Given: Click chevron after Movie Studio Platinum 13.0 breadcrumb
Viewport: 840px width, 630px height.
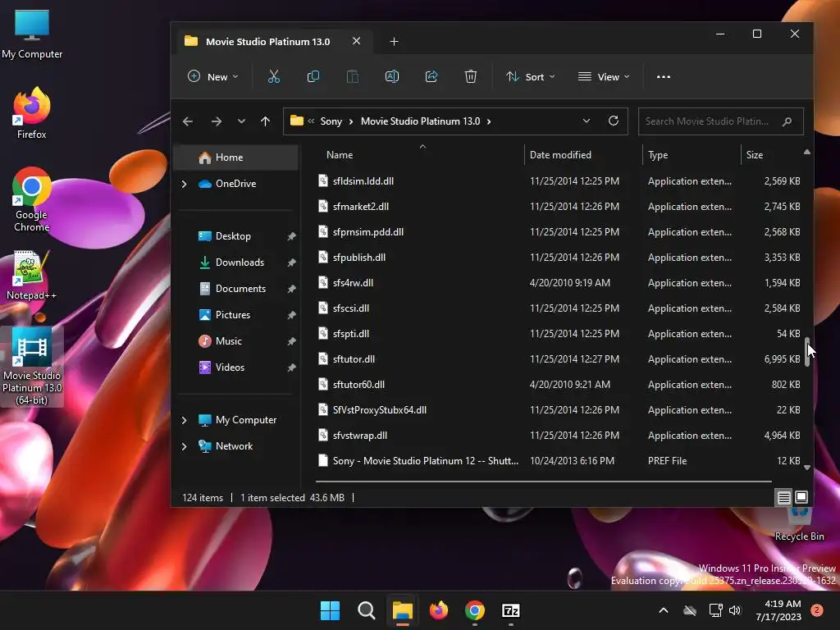Looking at the screenshot, I should pyautogui.click(x=489, y=121).
